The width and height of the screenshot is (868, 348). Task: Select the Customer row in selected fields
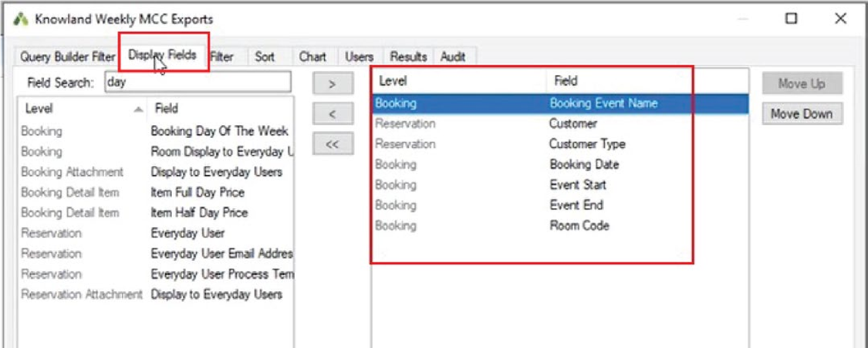(x=560, y=124)
